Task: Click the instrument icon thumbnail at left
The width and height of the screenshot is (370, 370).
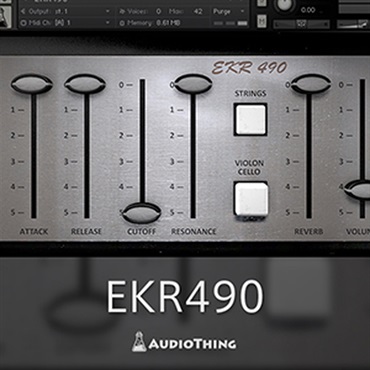Action: 5,17
